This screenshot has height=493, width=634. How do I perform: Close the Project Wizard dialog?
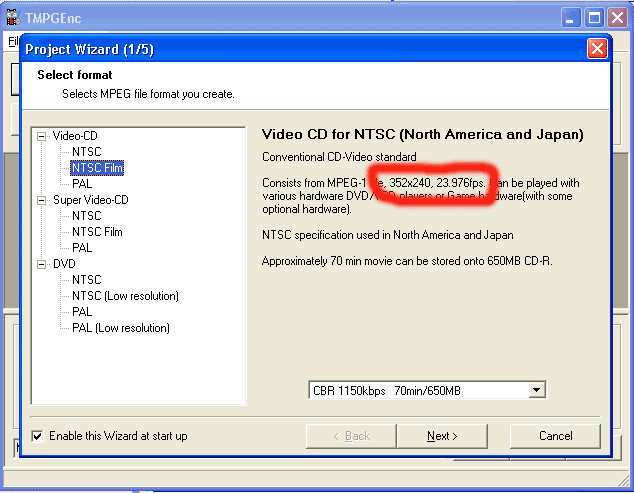pyautogui.click(x=596, y=48)
